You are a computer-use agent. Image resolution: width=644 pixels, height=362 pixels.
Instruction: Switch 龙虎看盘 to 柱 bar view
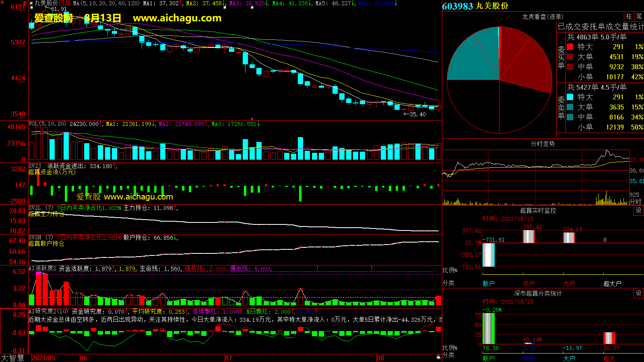629,16
